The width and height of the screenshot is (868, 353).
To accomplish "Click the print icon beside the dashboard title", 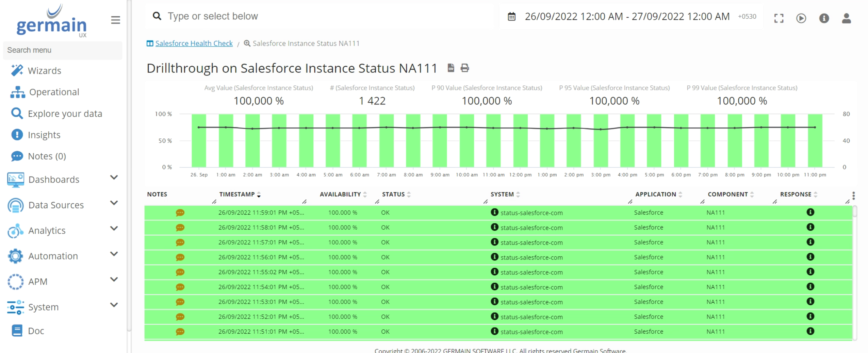I will pyautogui.click(x=464, y=68).
